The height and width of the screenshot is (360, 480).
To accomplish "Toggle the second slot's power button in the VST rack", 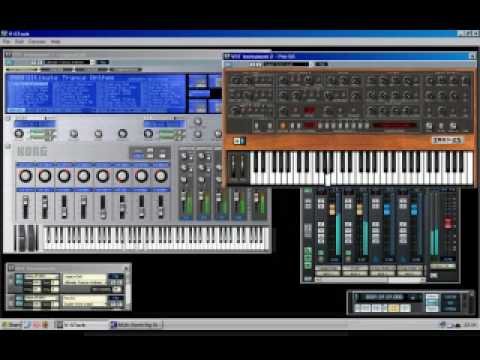I will tap(19, 298).
